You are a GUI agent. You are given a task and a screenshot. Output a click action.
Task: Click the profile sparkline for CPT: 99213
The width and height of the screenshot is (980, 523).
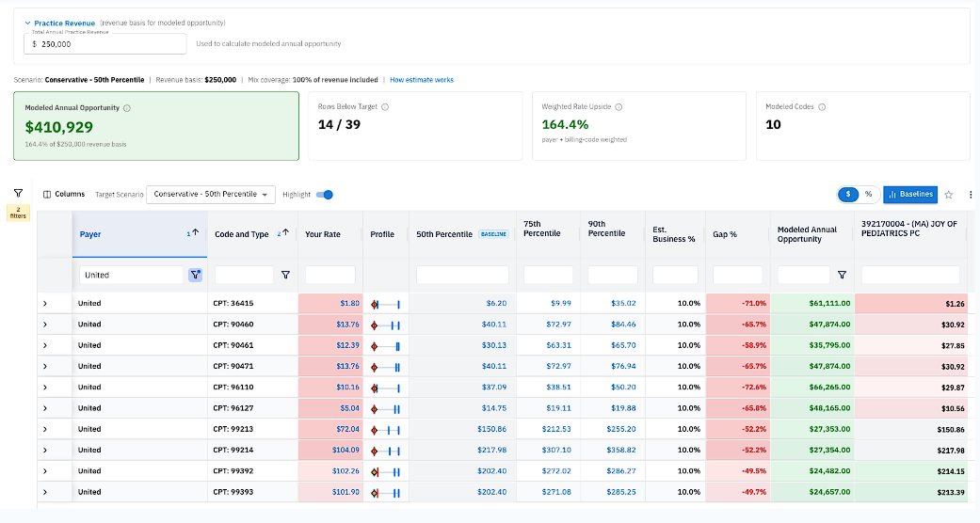pyautogui.click(x=386, y=430)
